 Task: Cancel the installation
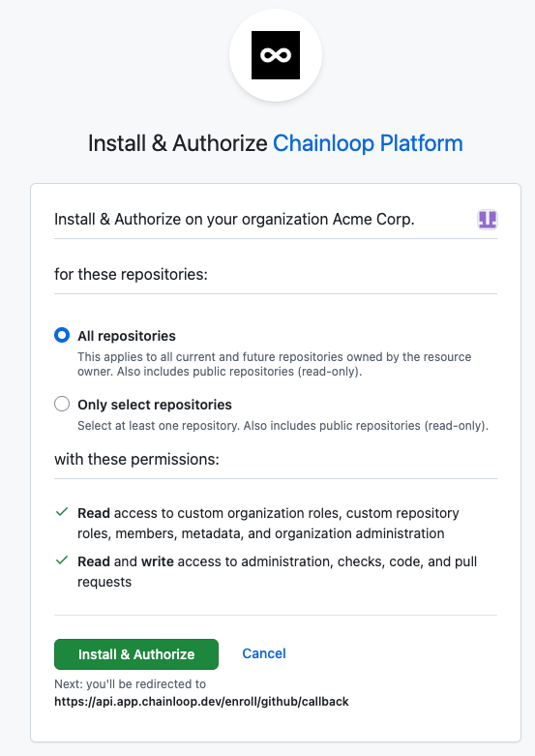click(264, 653)
